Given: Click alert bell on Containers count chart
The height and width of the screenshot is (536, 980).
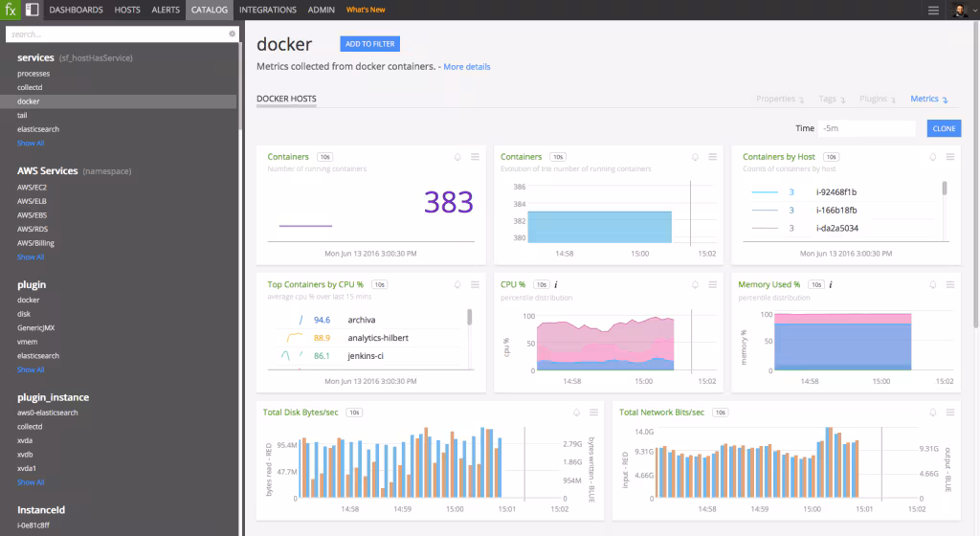Looking at the screenshot, I should (457, 157).
